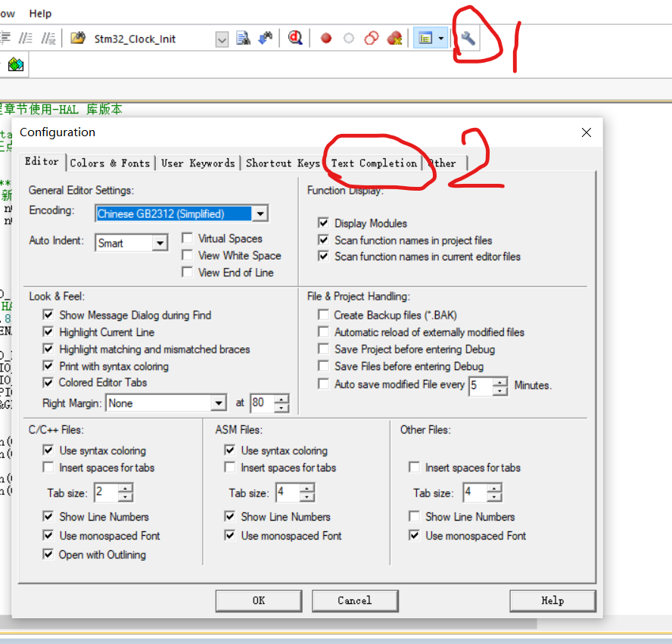
Task: Switch to the Colors & Fonts tab
Action: pyautogui.click(x=110, y=163)
